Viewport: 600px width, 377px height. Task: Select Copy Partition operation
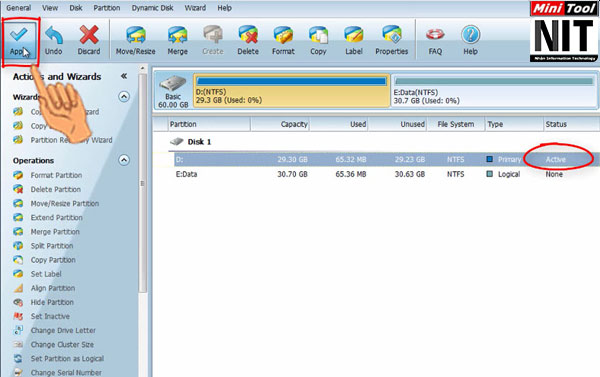pos(53,260)
